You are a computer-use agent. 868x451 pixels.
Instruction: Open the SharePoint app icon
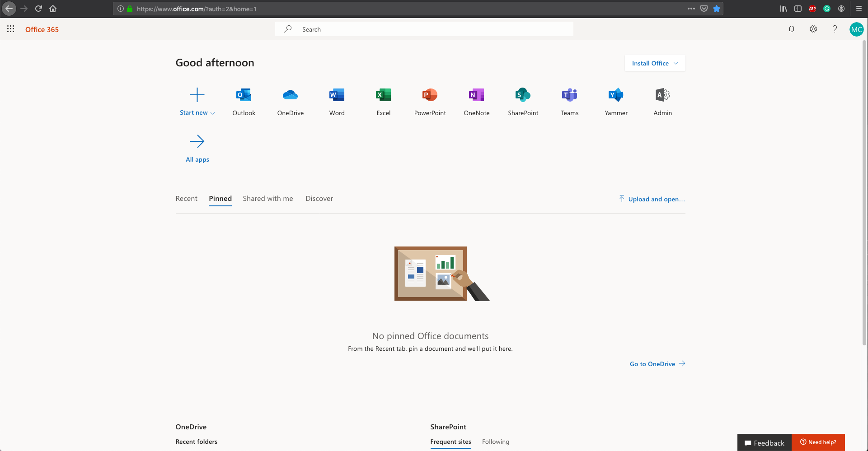coord(523,95)
